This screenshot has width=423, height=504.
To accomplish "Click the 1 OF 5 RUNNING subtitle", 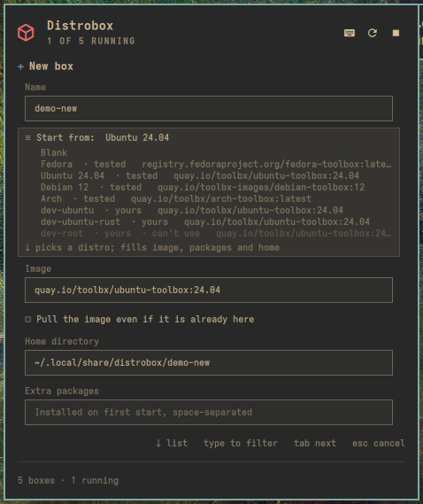I will (91, 41).
